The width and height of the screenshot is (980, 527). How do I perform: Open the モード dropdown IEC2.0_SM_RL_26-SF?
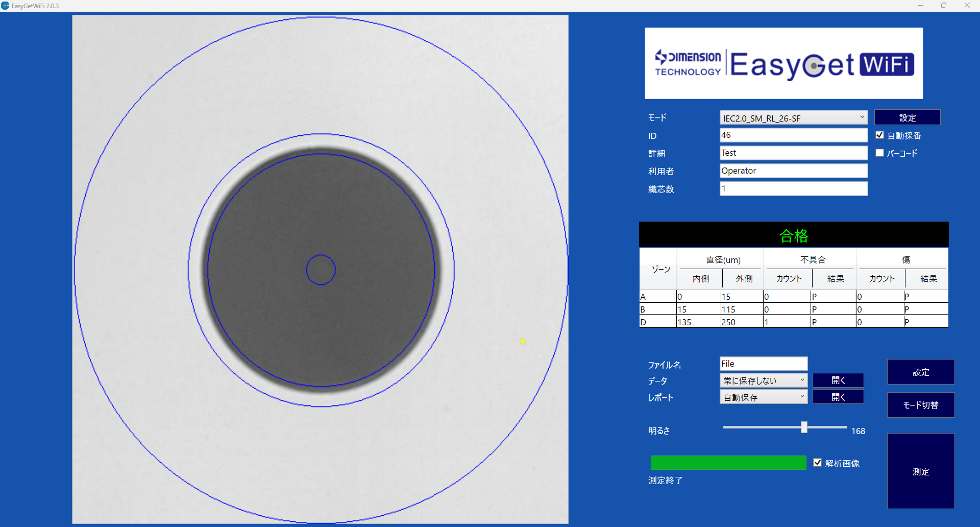pos(793,118)
